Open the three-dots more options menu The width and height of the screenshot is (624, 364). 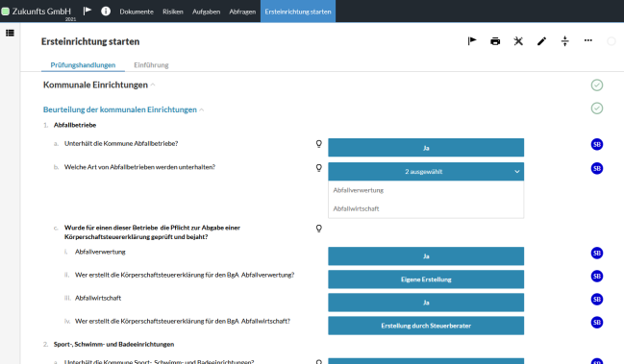588,40
